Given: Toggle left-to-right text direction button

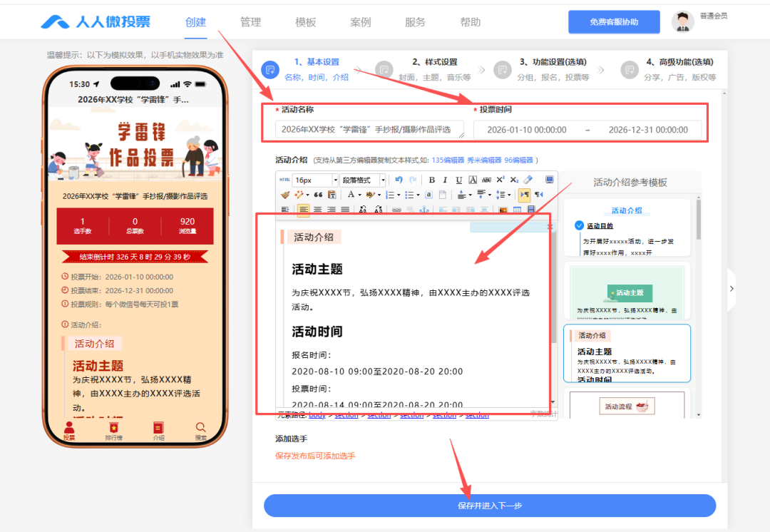Looking at the screenshot, I should (x=525, y=195).
